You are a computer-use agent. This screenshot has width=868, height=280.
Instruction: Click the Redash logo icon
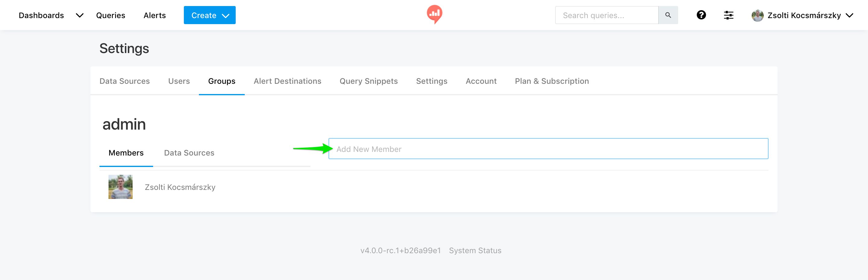[x=434, y=14]
